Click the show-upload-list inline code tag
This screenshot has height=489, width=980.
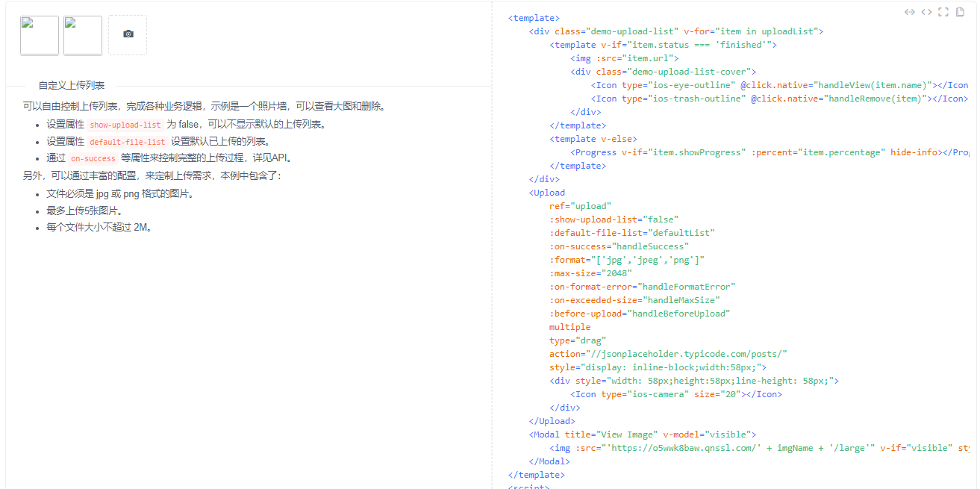tap(125, 125)
